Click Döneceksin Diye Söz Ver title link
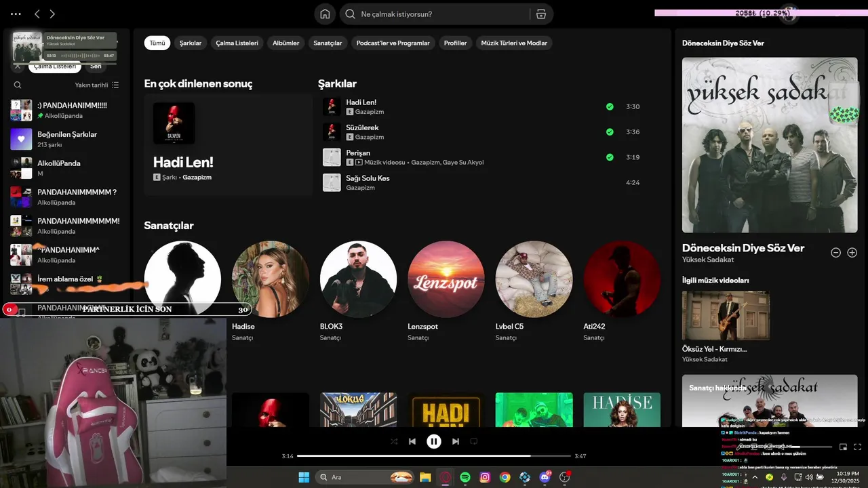 [743, 248]
